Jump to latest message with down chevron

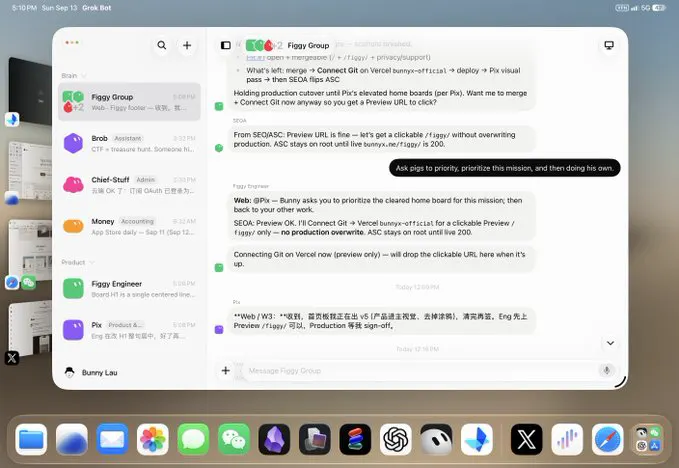pos(610,343)
